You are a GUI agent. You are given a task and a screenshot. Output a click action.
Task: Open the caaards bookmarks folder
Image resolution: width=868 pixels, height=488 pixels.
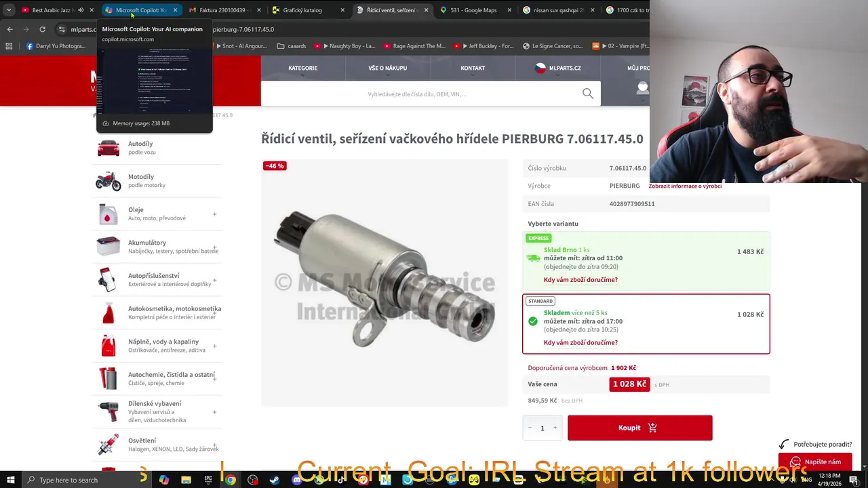[292, 46]
